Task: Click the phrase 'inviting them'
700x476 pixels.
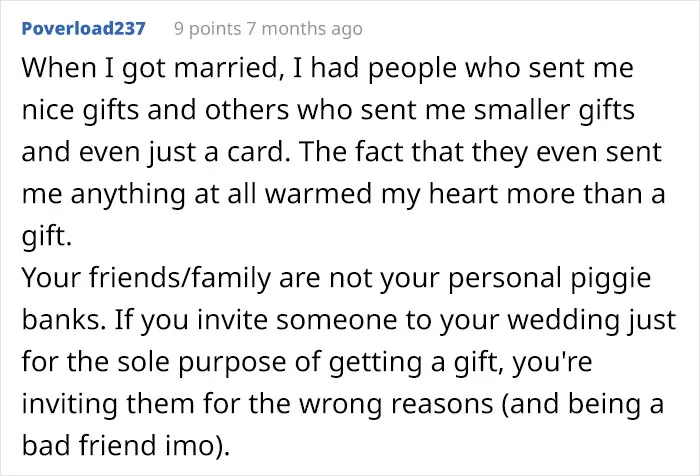Action: (x=108, y=404)
